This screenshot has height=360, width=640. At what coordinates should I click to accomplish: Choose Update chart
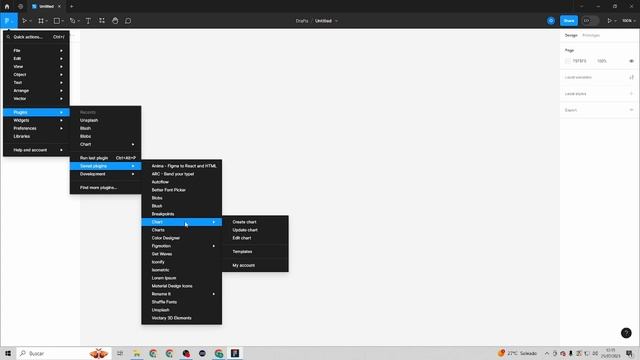tap(256, 230)
